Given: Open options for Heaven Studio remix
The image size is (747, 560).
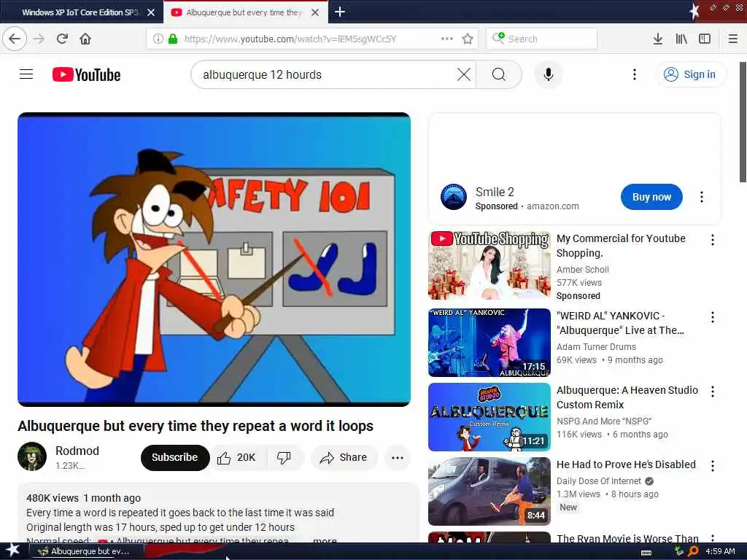Looking at the screenshot, I should click(x=712, y=392).
